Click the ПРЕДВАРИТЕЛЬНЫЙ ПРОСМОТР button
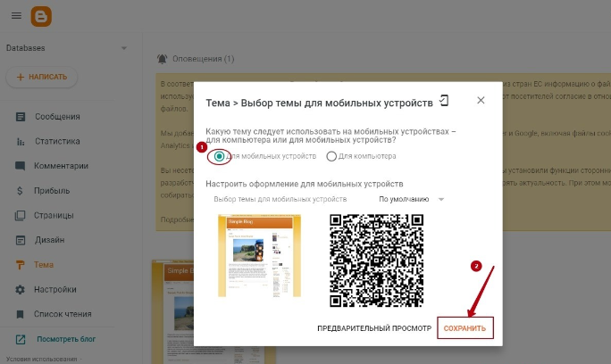Viewport: 611px width, 364px height. pyautogui.click(x=374, y=328)
